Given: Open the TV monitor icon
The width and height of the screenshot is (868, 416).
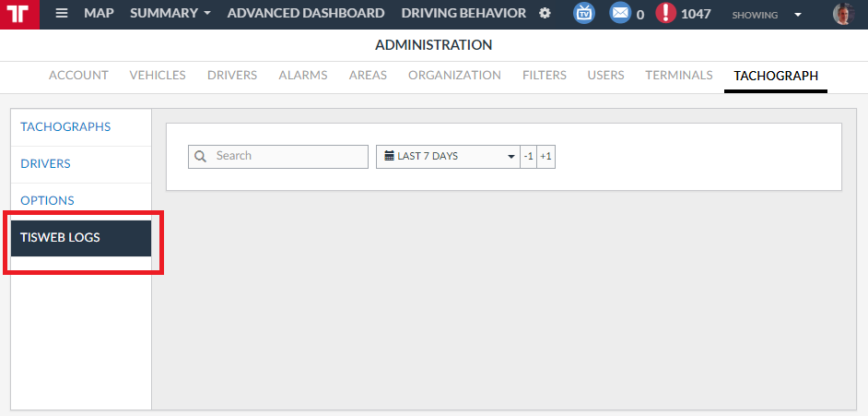Looking at the screenshot, I should point(584,14).
